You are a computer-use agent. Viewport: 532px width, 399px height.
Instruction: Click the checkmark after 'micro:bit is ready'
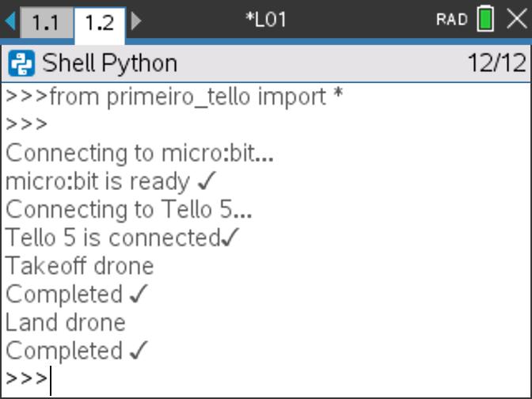207,180
